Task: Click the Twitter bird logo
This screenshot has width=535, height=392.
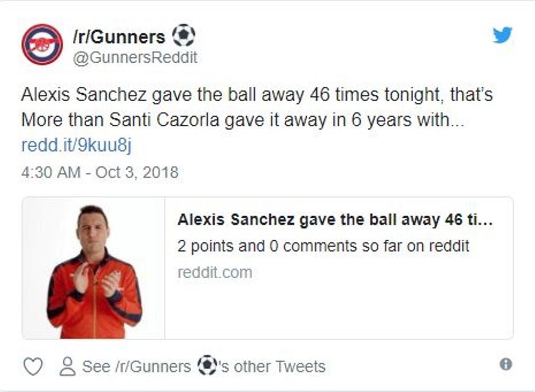Action: coord(503,35)
